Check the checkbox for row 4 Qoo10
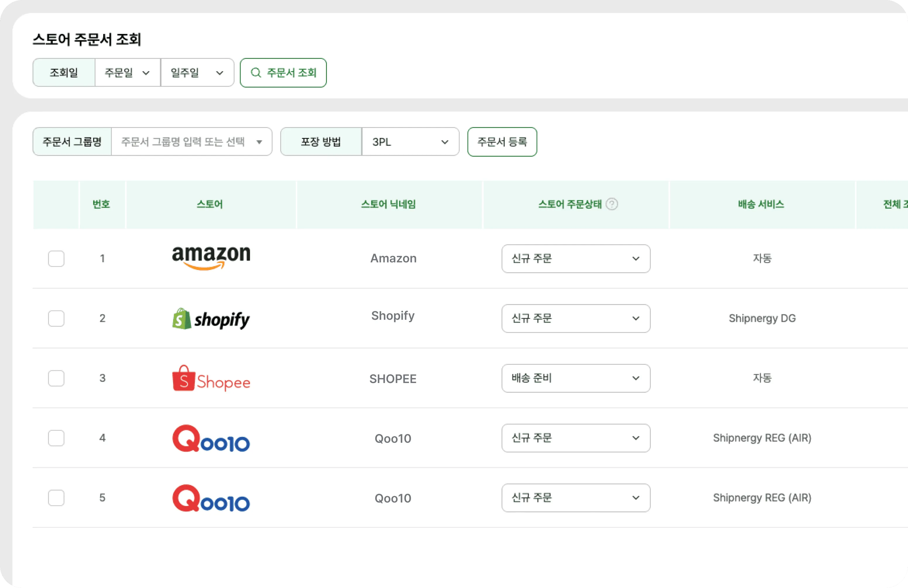Image resolution: width=908 pixels, height=588 pixels. click(56, 438)
